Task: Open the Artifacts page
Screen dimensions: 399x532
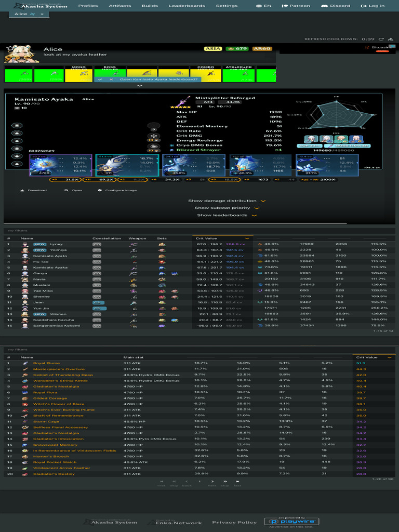Action: [120, 6]
